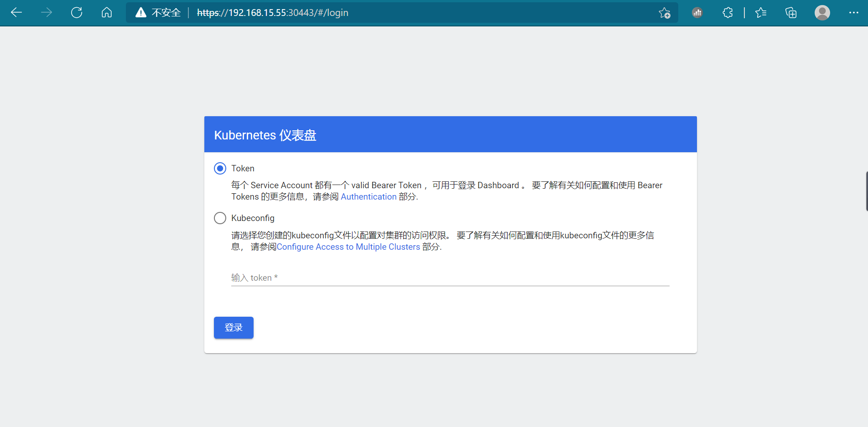Click the address bar URL

click(x=273, y=13)
